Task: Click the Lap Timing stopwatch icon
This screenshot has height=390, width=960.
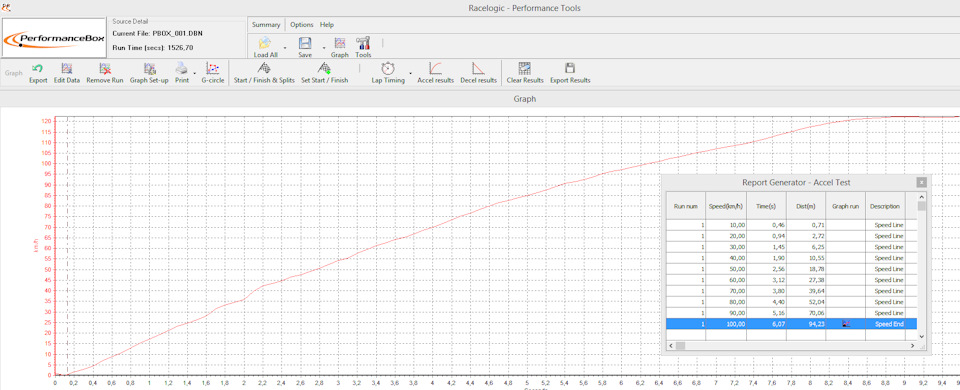Action: pyautogui.click(x=388, y=69)
